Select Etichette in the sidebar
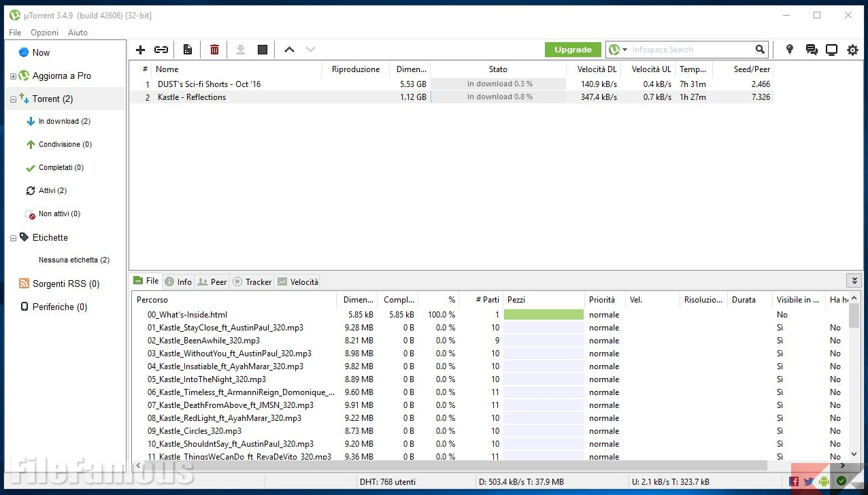The height and width of the screenshot is (495, 868). click(x=50, y=237)
